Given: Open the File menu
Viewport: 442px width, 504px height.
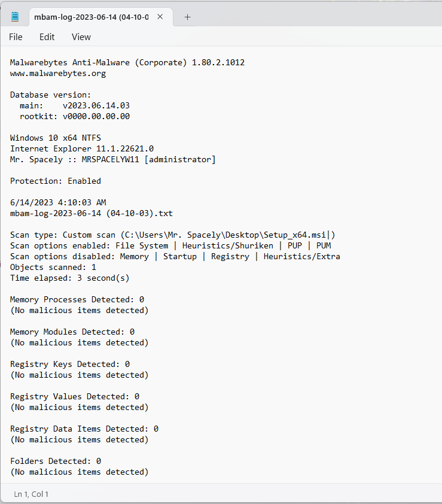Looking at the screenshot, I should tap(16, 37).
